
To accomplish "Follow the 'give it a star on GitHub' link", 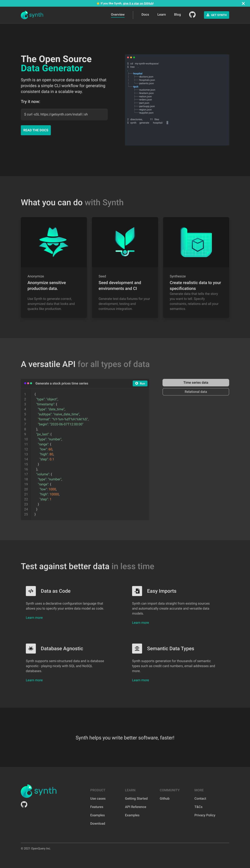I will [138, 3].
